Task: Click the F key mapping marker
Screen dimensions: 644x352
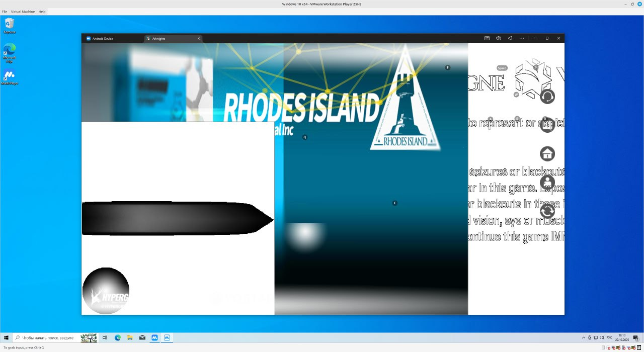Action: pyautogui.click(x=448, y=67)
